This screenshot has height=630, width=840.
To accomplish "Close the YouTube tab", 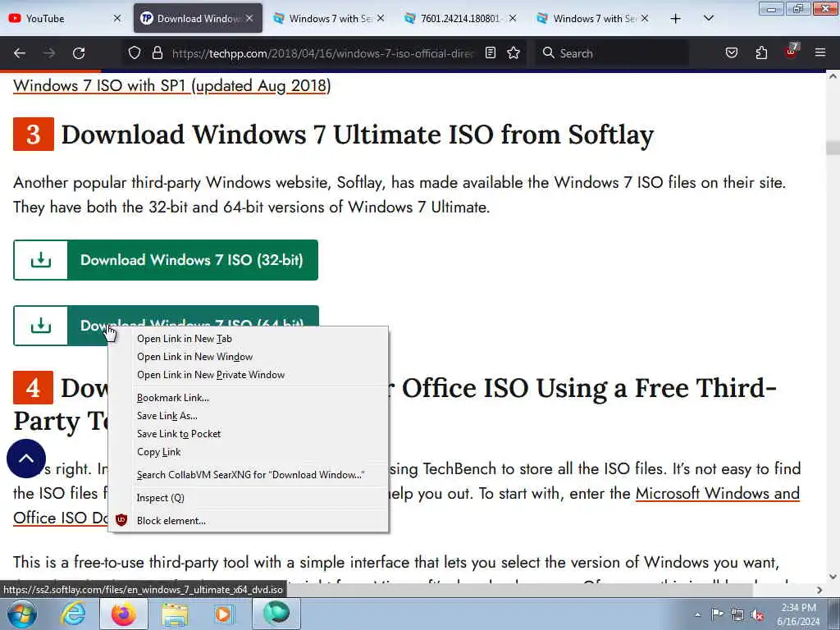I will click(x=117, y=18).
